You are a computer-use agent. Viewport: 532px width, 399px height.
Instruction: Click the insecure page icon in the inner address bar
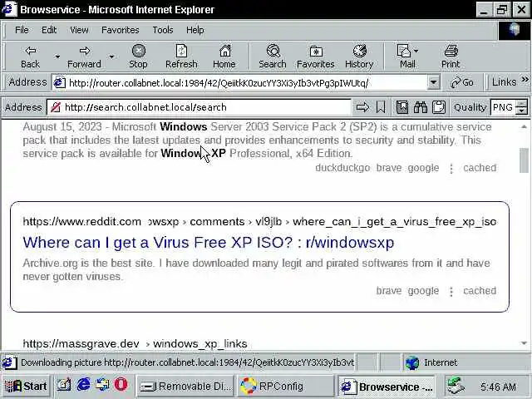[x=55, y=107]
